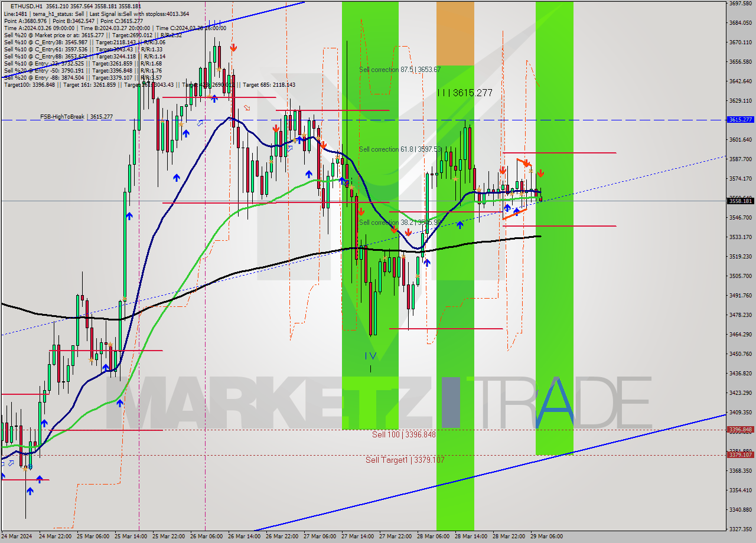The width and height of the screenshot is (756, 543).
Task: Click the '27 Mar 14:00' time axis label
Action: pyautogui.click(x=357, y=537)
